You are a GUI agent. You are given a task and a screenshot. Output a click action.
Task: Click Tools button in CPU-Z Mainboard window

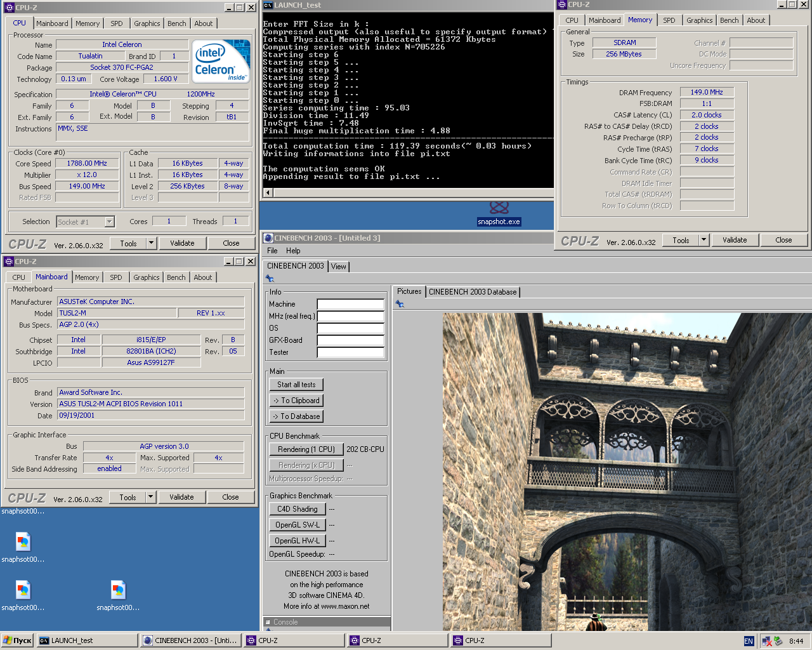(x=128, y=497)
